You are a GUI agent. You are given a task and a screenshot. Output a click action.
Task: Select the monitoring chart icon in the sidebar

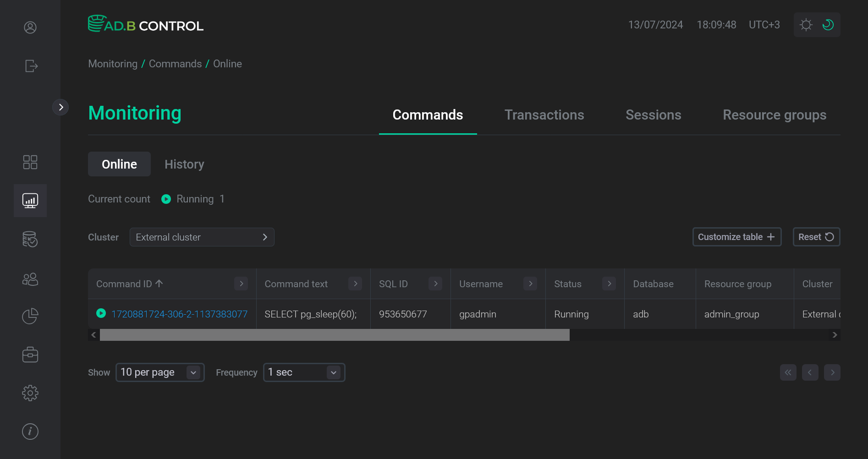[x=30, y=200]
